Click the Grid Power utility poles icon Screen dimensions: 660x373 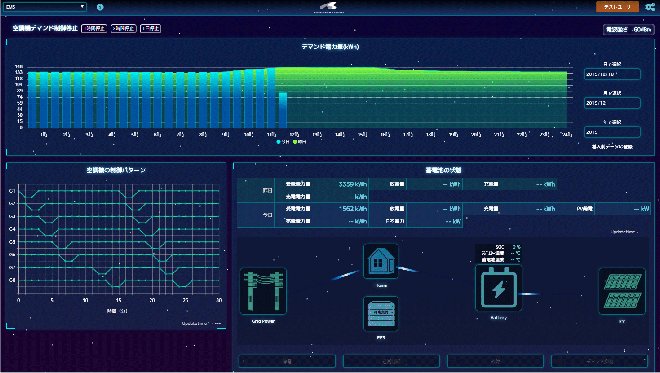(263, 291)
